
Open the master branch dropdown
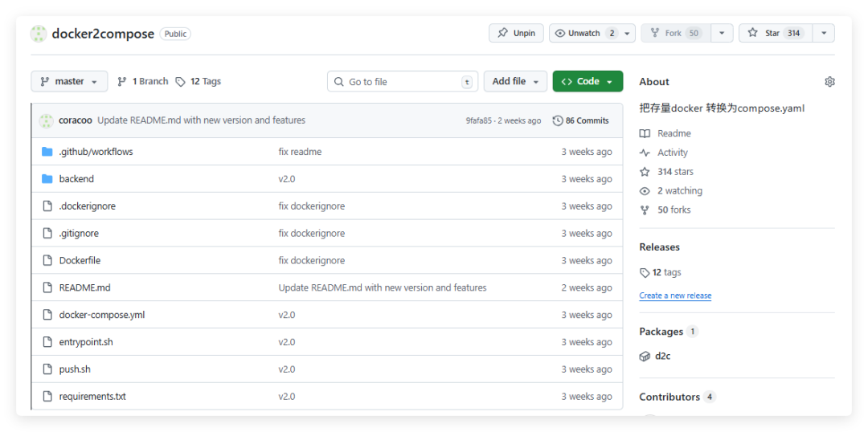(x=69, y=81)
